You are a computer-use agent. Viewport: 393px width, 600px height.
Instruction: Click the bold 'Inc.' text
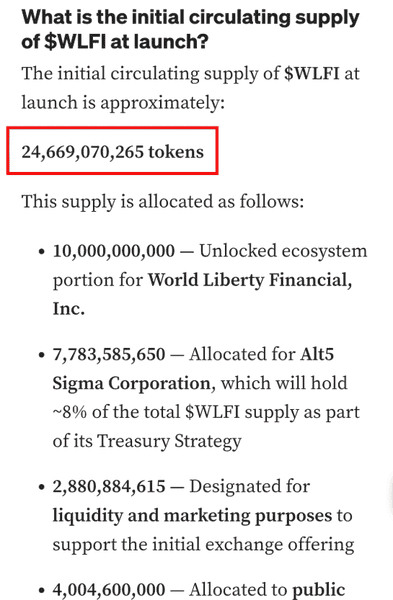pyautogui.click(x=68, y=309)
